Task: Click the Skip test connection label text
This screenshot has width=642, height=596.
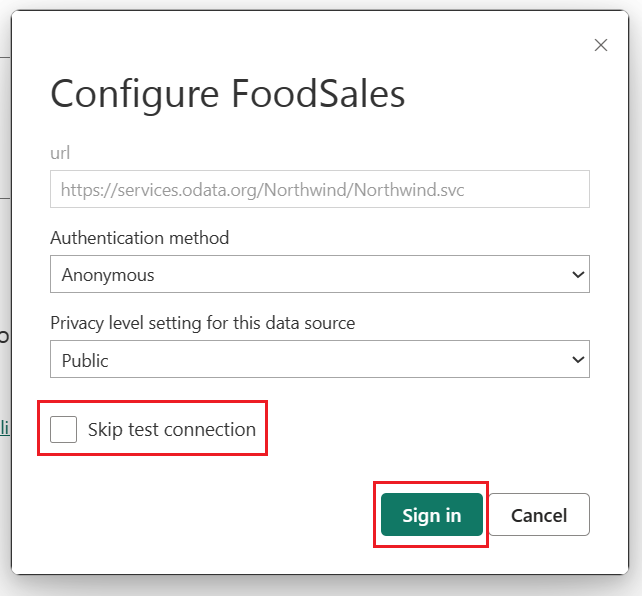Action: (x=172, y=429)
